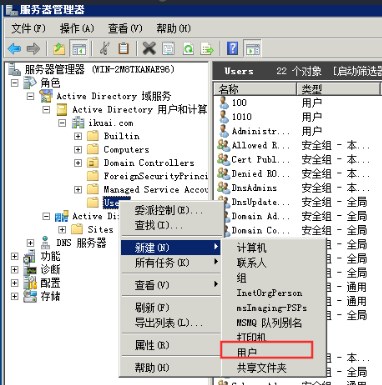The image size is (382, 385).
Task: Expand the Sites node
Action: (x=62, y=230)
